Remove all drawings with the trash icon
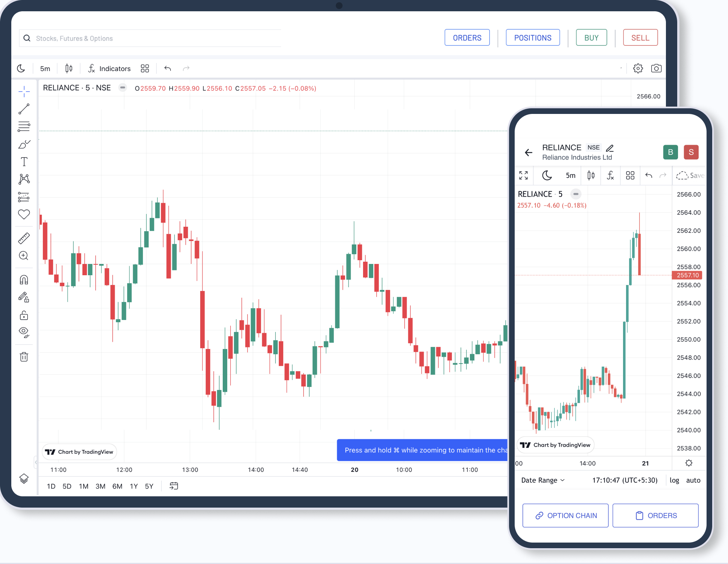 pos(24,357)
